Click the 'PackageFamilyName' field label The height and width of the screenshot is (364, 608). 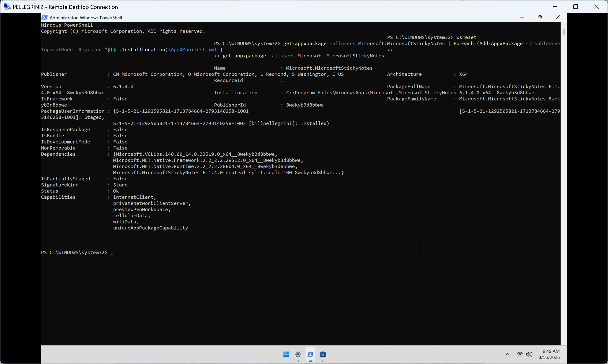click(x=412, y=99)
